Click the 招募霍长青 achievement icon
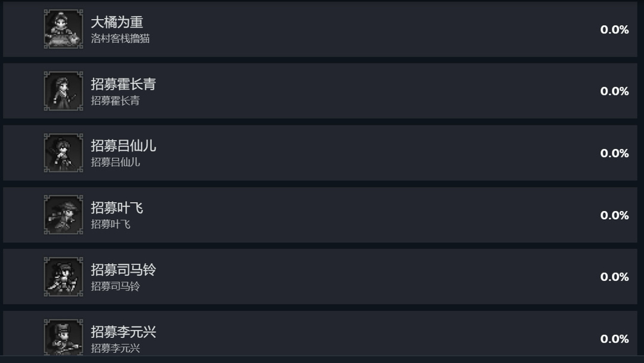This screenshot has height=363, width=644. pyautogui.click(x=63, y=90)
